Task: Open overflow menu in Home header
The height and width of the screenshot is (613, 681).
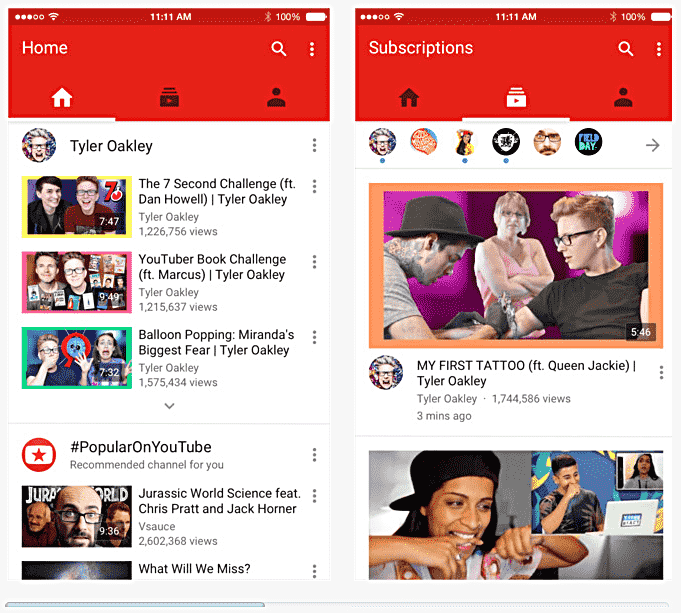Action: (312, 49)
